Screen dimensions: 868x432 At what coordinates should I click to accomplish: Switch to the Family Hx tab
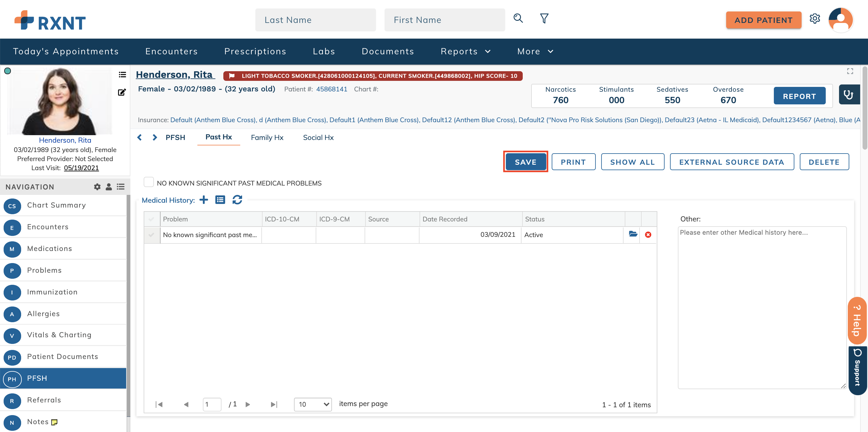[267, 137]
